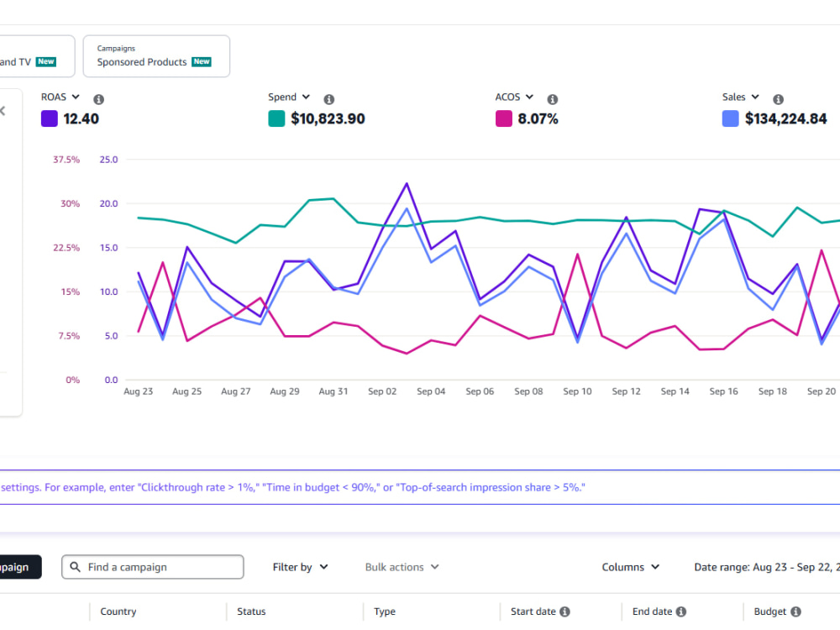The width and height of the screenshot is (840, 630).
Task: Click the Aug 23 x-axis label
Action: point(139,391)
